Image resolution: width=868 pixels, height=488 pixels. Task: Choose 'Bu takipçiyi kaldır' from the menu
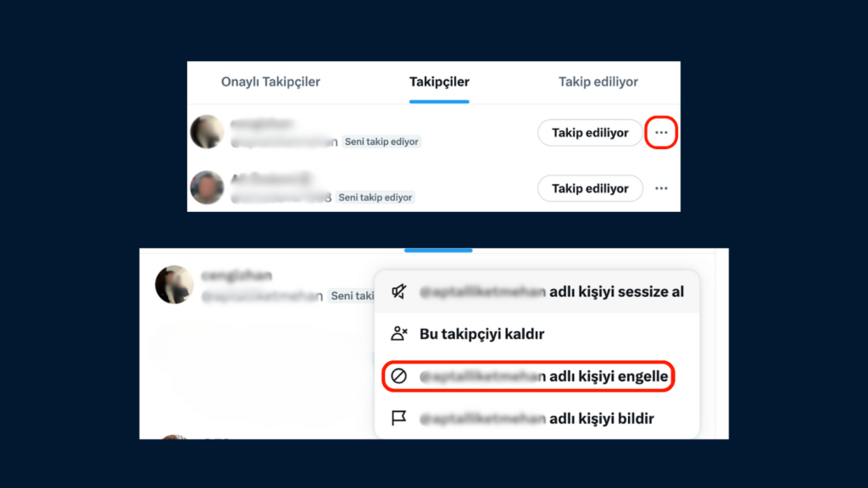(481, 334)
